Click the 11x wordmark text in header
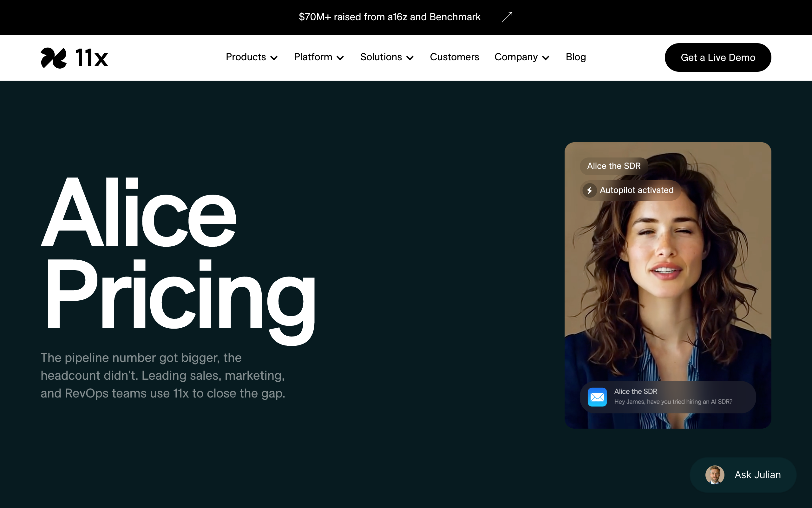Image resolution: width=812 pixels, height=508 pixels. 92,58
